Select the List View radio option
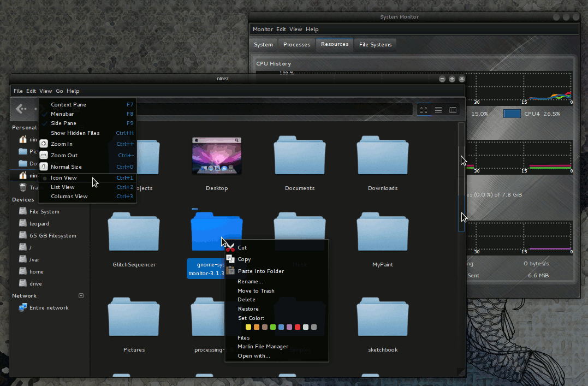The image size is (588, 386). coord(87,187)
